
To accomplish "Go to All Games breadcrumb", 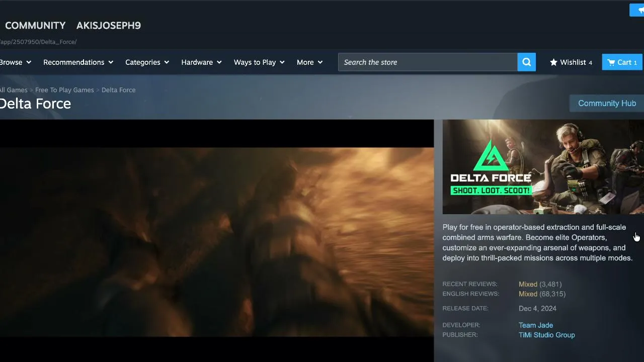I will (x=14, y=90).
